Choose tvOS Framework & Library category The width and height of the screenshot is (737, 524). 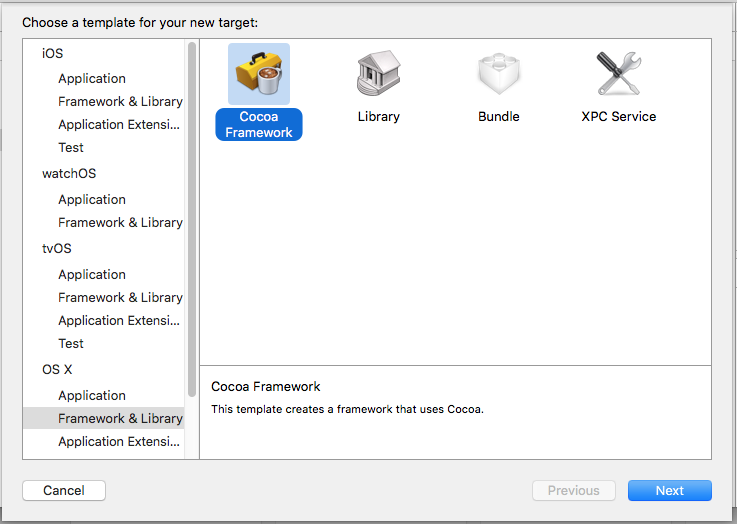pyautogui.click(x=120, y=297)
